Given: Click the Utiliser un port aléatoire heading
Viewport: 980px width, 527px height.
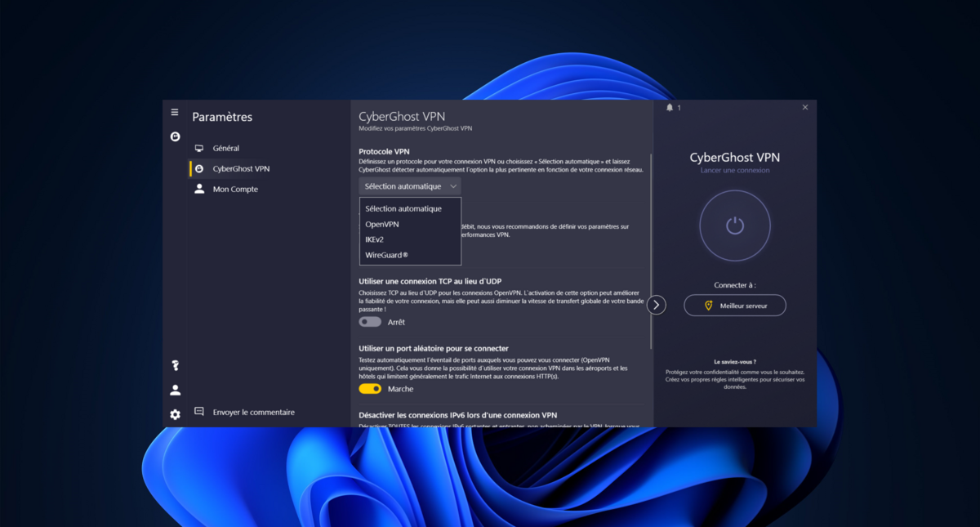Looking at the screenshot, I should click(x=434, y=348).
